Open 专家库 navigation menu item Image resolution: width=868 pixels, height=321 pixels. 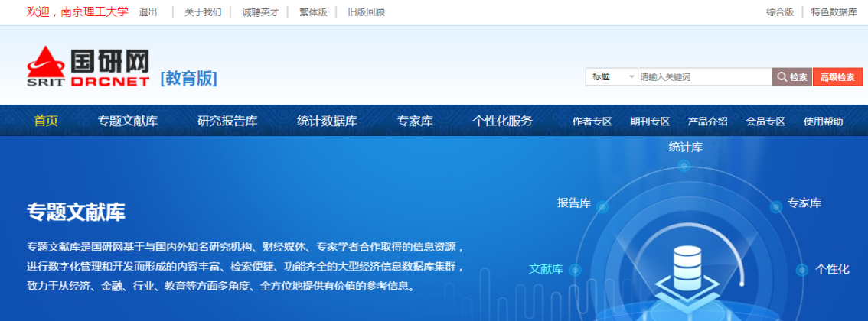coord(415,121)
